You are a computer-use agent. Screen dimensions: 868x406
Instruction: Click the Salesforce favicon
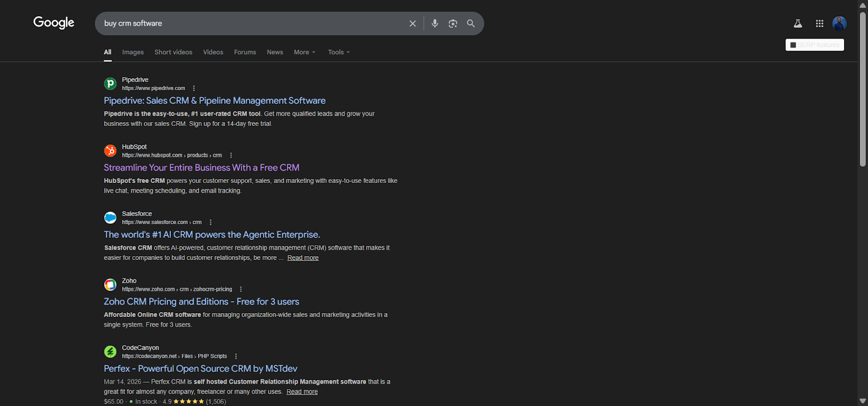110,218
